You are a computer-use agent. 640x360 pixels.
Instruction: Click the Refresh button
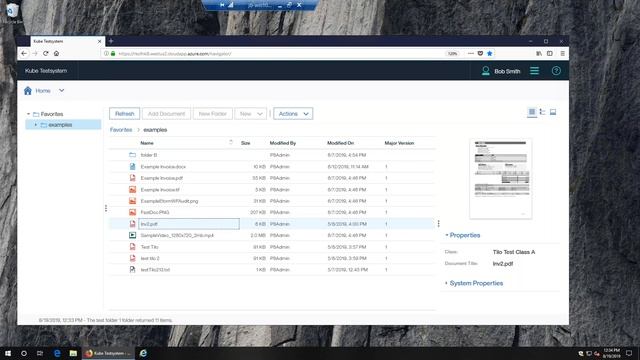(x=124, y=113)
